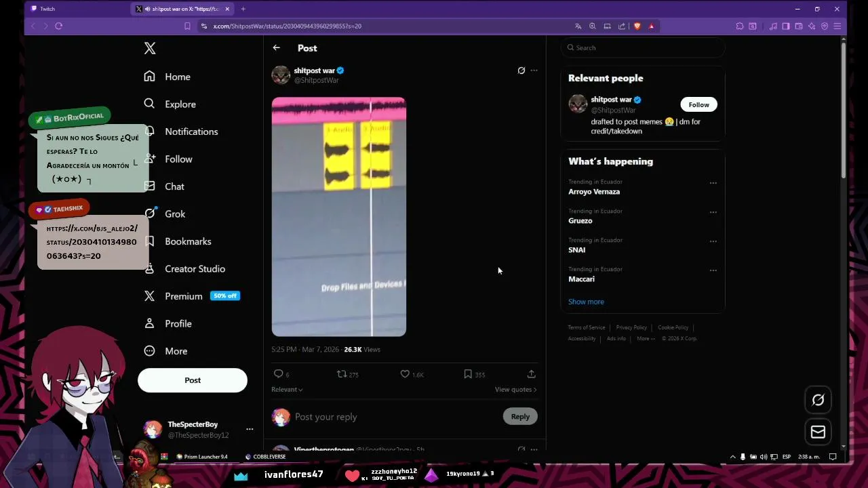Click Show more under What's happening
Screen dimensions: 868x488
[x=586, y=302]
